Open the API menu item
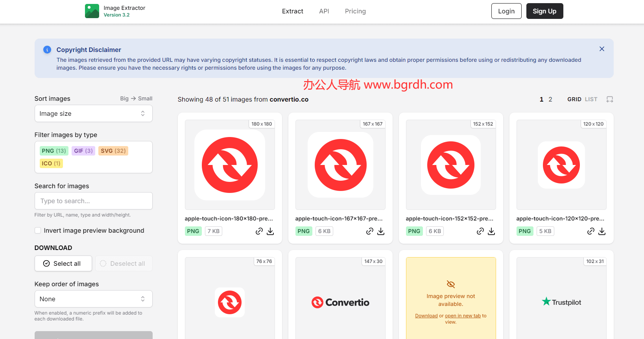644x339 pixels. point(324,11)
